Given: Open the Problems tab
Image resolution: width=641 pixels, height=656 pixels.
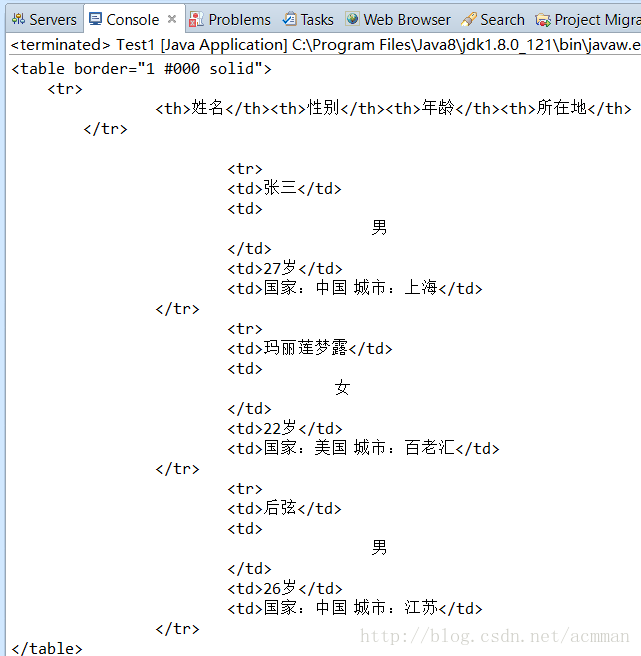Looking at the screenshot, I should pyautogui.click(x=230, y=19).
